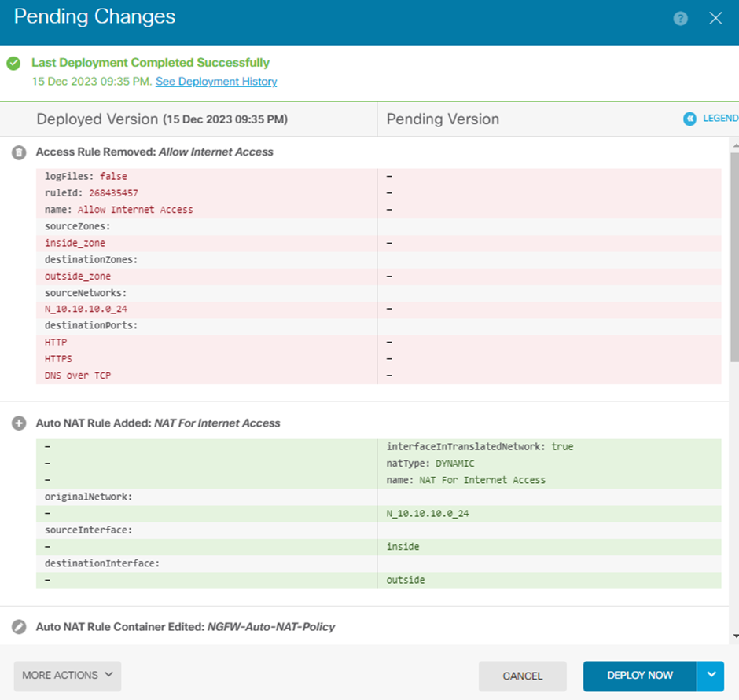739x700 pixels.
Task: Close the Pending Changes dialog
Action: pos(715,18)
